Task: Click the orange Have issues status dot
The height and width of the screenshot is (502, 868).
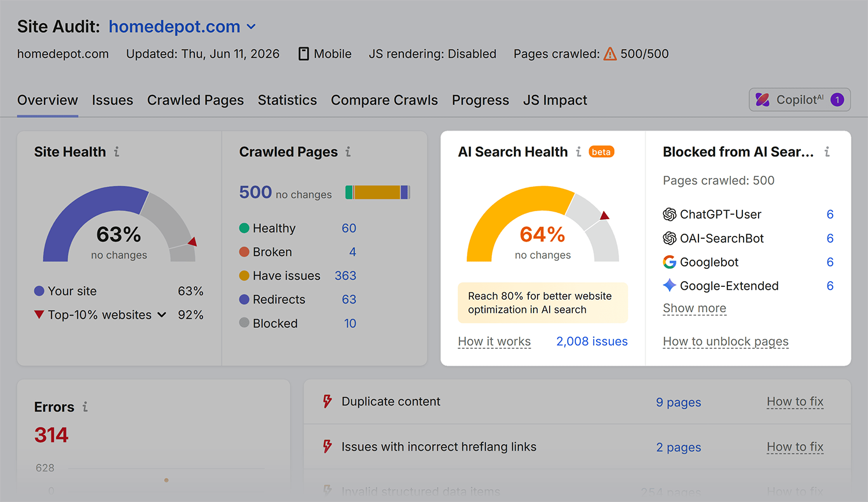Action: [244, 275]
